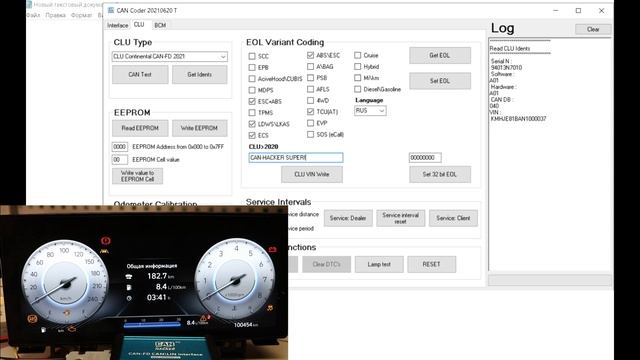This screenshot has height=360, width=640.
Task: Click Write value to EEPROM Cell button
Action: (x=138, y=176)
